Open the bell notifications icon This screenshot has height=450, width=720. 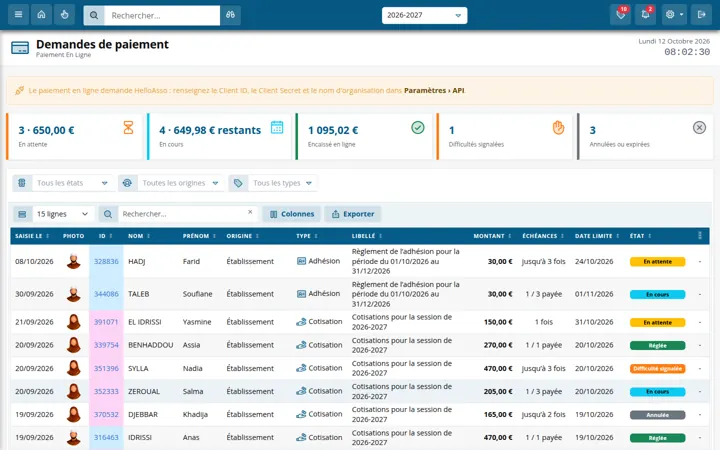pyautogui.click(x=645, y=15)
